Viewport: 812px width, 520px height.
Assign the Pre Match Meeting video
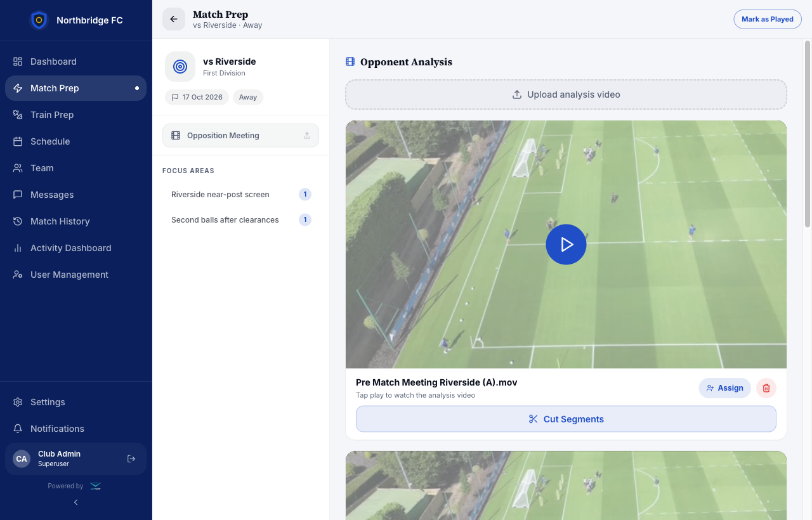coord(724,388)
